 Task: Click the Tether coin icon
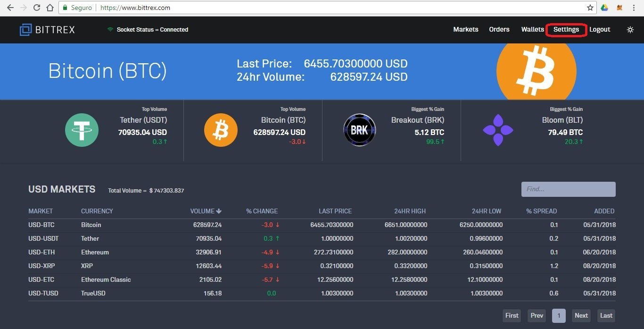(82, 130)
